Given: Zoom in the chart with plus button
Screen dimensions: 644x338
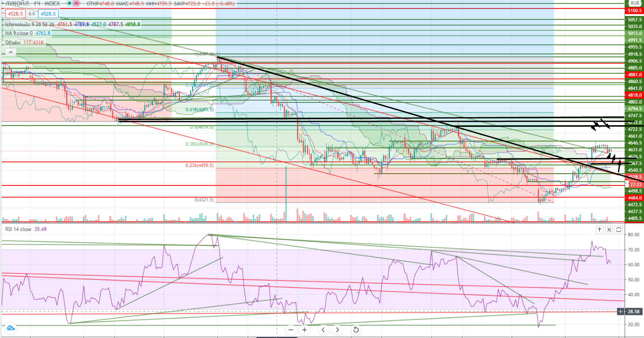Looking at the screenshot, I should pyautogui.click(x=304, y=330).
